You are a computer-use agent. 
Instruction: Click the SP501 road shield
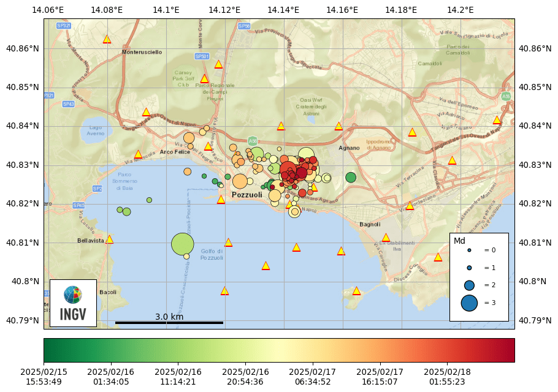(202, 56)
